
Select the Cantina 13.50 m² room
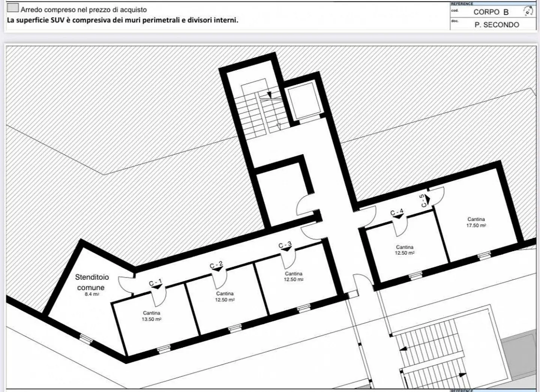click(x=151, y=316)
